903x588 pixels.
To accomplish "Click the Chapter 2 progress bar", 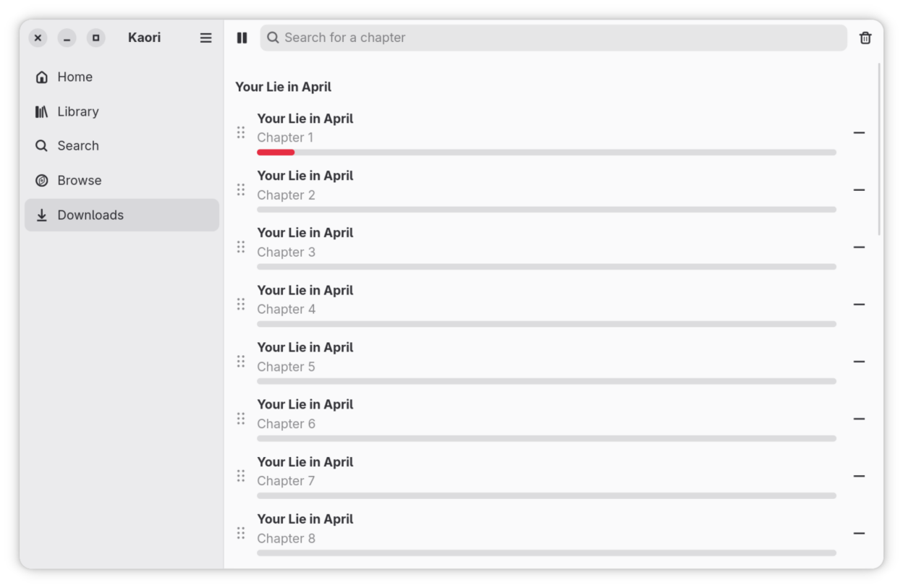I will (x=546, y=210).
